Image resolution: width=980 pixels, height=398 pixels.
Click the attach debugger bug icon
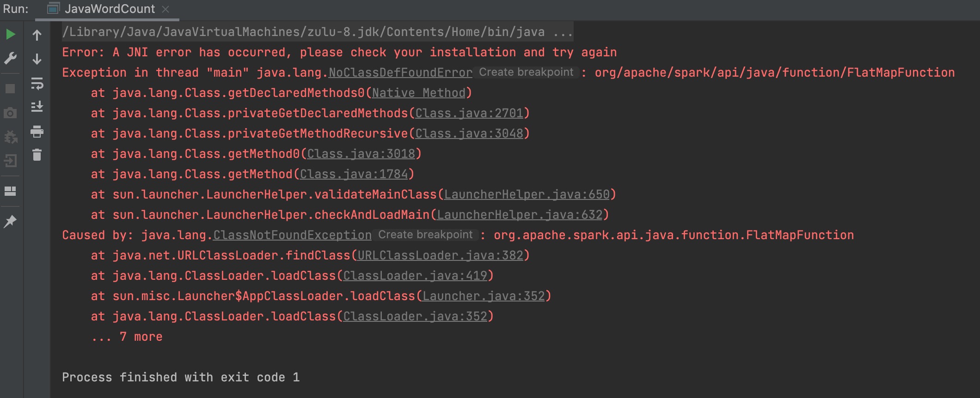[10, 137]
